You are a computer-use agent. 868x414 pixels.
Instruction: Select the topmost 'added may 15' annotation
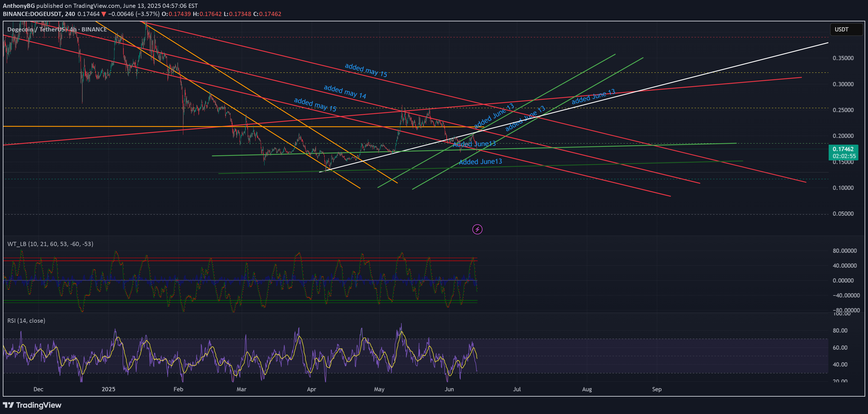pyautogui.click(x=366, y=70)
